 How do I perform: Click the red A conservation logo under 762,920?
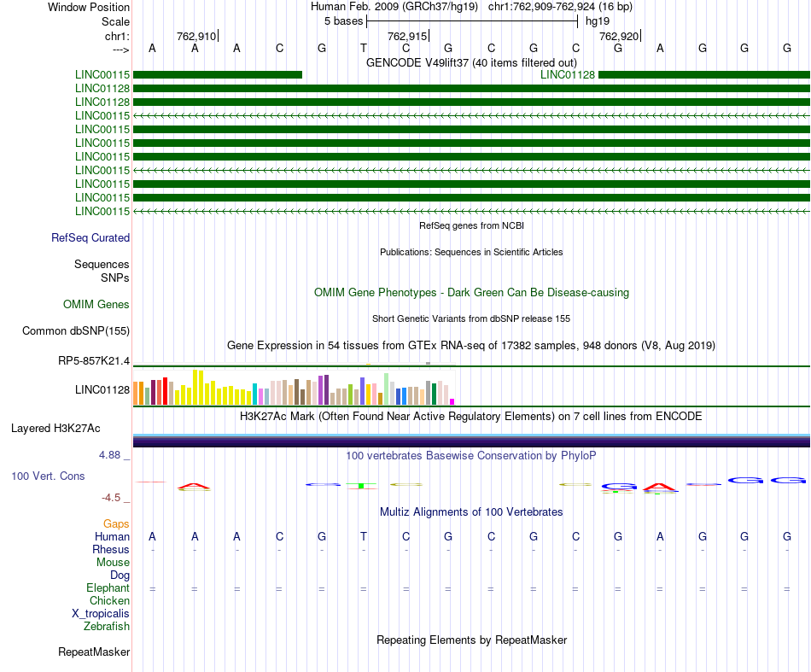point(659,488)
